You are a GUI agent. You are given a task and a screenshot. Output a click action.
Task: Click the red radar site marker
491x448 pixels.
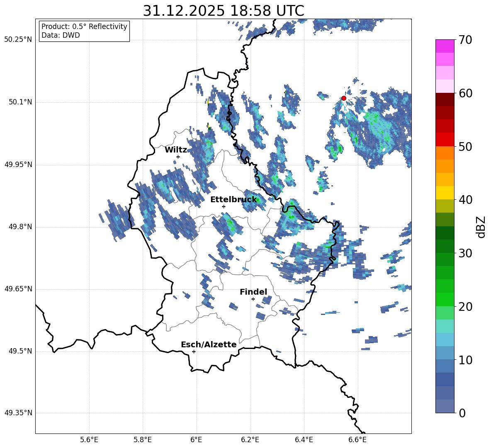pos(344,98)
